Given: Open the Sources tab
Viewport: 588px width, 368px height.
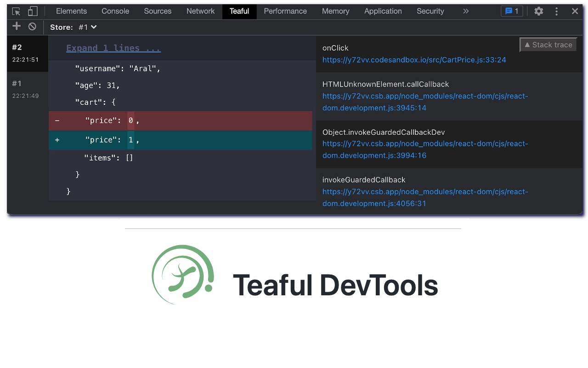Looking at the screenshot, I should pos(158,11).
